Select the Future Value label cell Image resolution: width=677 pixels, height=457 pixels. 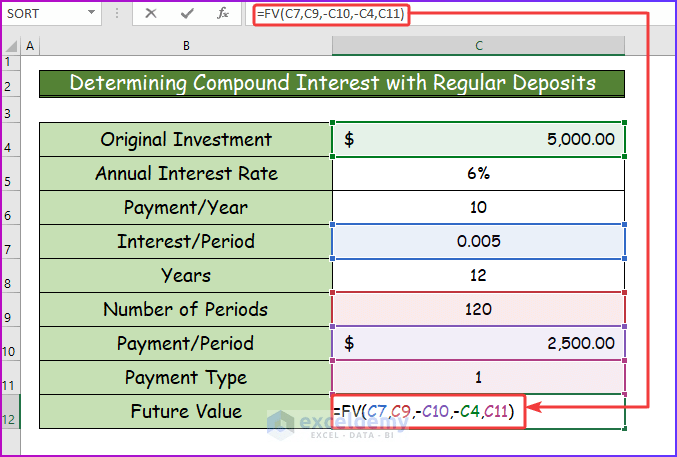coord(186,412)
